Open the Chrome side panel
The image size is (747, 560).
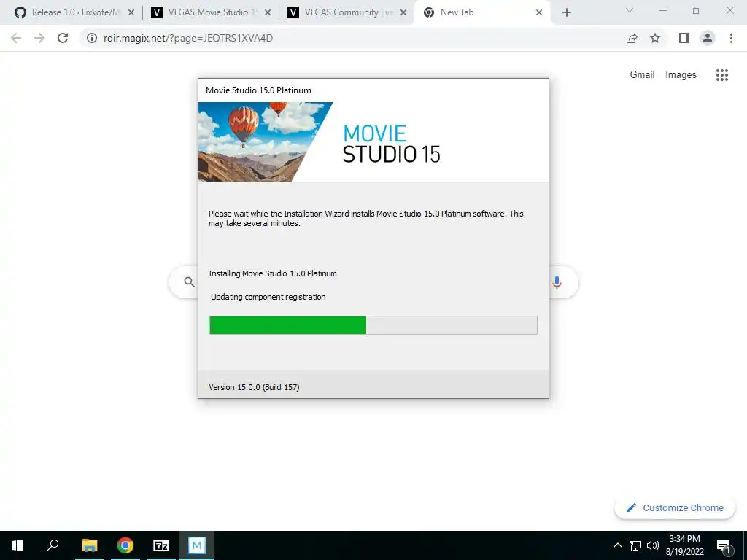(x=684, y=38)
